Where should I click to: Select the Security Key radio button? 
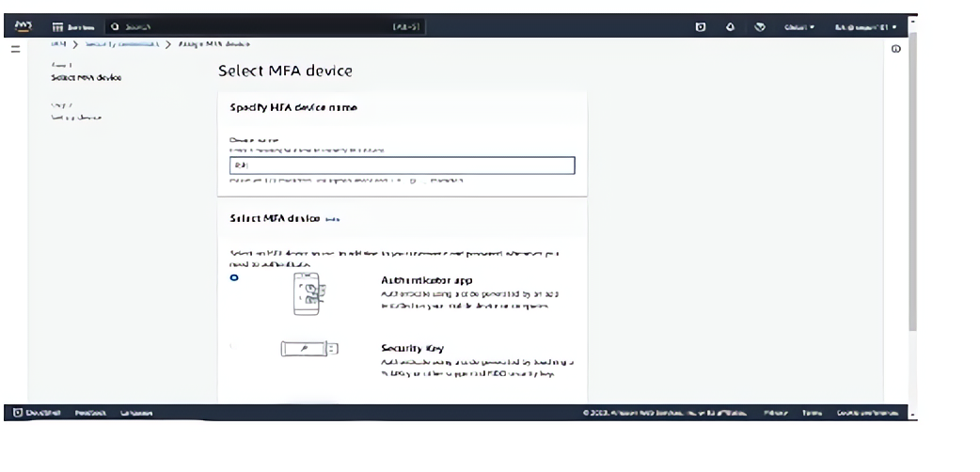(x=235, y=346)
